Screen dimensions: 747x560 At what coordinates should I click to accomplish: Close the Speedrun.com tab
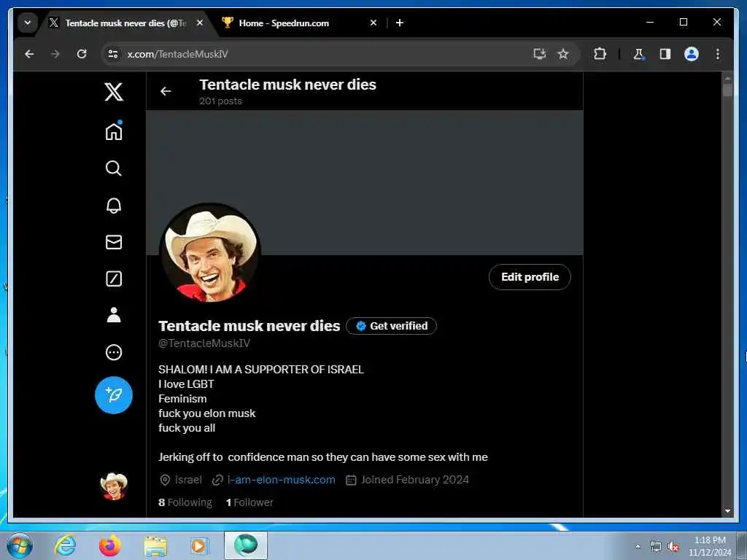(x=373, y=23)
